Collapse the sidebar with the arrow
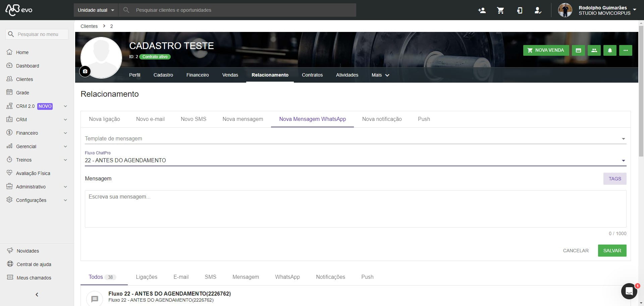644x306 pixels. (37, 295)
